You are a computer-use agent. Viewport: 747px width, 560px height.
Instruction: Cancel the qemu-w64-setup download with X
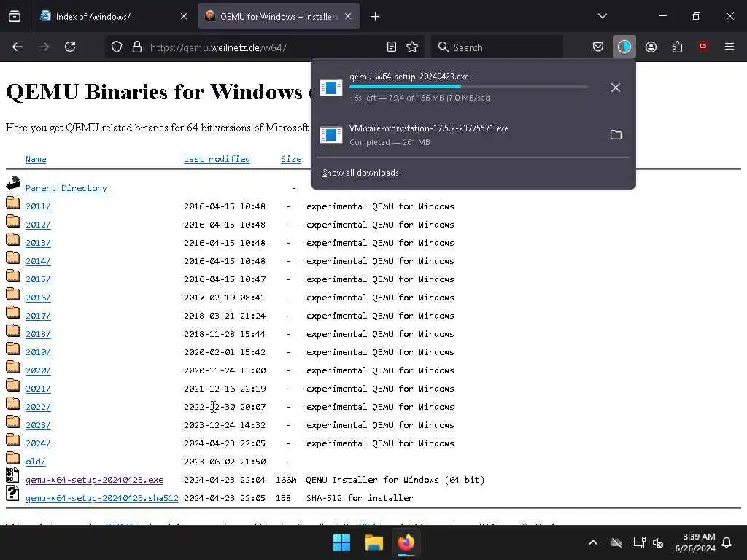(616, 87)
